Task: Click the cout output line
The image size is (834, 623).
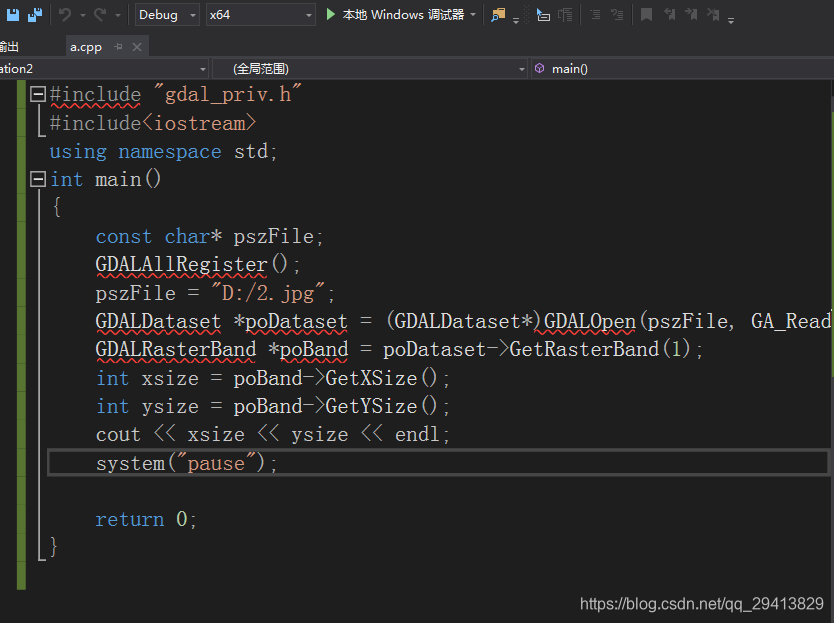Action: [x=273, y=434]
